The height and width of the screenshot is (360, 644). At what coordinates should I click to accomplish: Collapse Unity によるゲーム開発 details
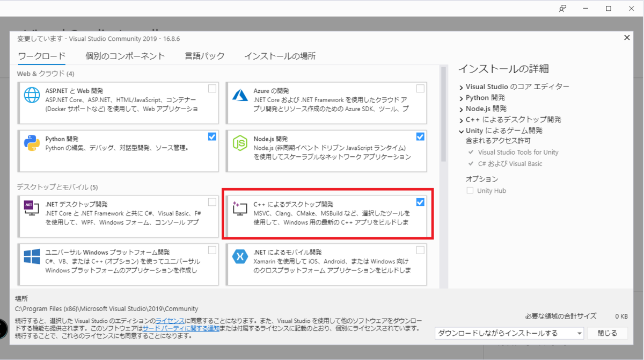click(460, 130)
